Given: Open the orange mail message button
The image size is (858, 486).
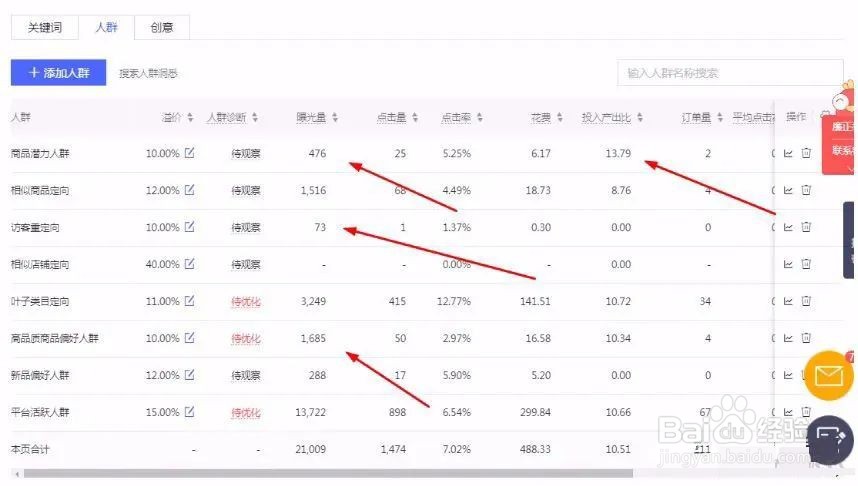Looking at the screenshot, I should pyautogui.click(x=828, y=376).
